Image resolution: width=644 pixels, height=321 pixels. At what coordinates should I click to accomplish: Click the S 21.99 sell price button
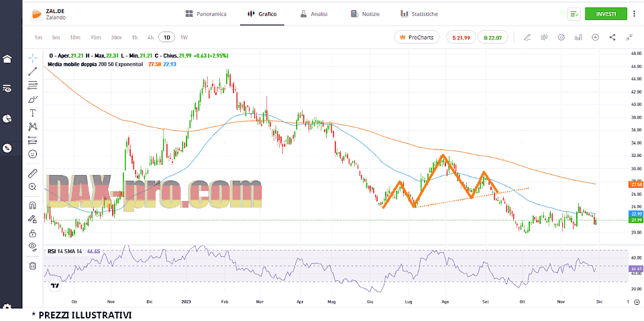(461, 38)
